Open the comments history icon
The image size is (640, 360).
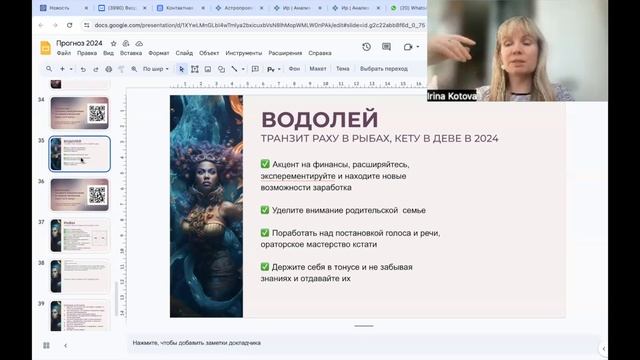[x=386, y=47]
